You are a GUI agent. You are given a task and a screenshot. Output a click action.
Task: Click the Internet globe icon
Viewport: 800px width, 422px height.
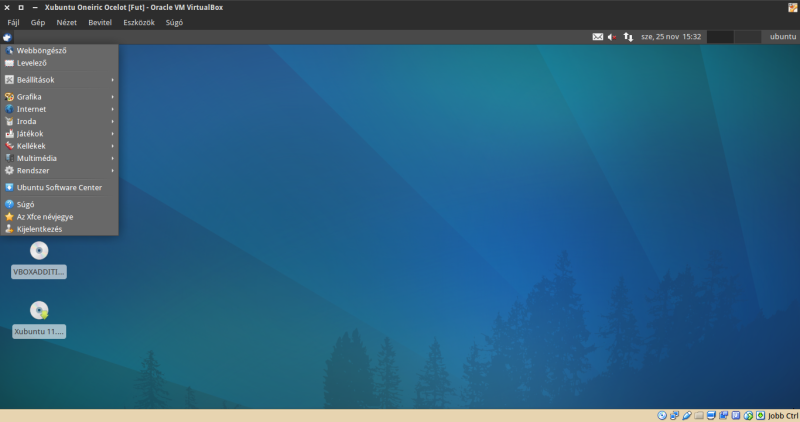point(9,109)
